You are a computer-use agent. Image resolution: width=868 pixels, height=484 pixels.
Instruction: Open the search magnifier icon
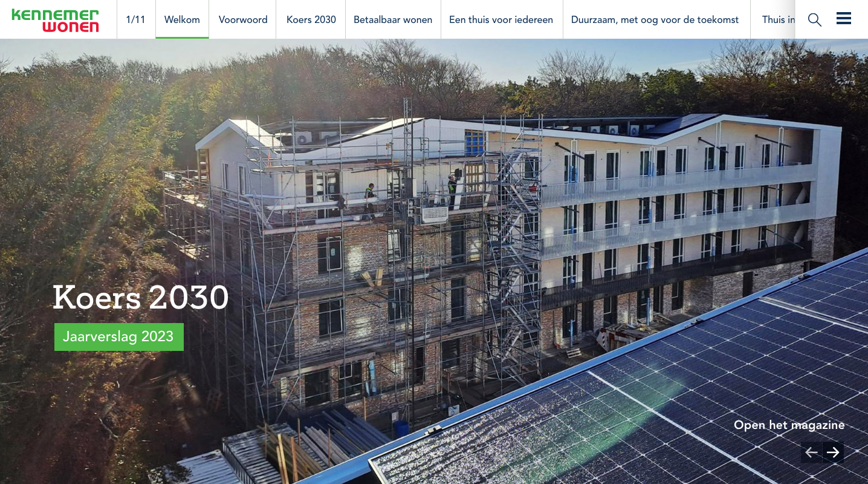click(x=814, y=19)
